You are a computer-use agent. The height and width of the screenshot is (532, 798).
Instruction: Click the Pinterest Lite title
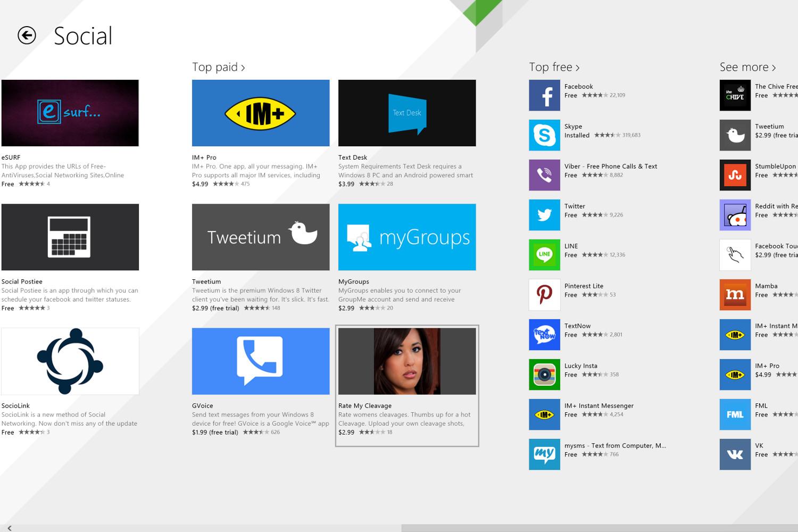tap(584, 286)
